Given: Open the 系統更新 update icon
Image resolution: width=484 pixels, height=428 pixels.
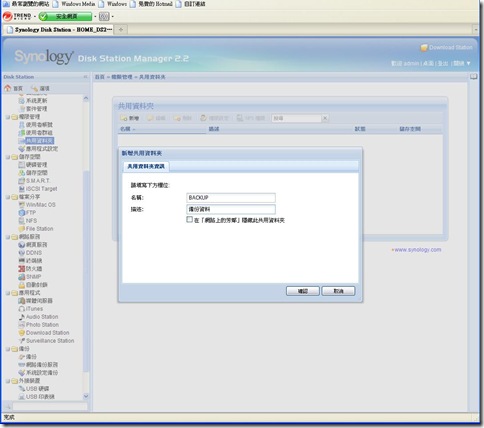Looking at the screenshot, I should (x=22, y=101).
